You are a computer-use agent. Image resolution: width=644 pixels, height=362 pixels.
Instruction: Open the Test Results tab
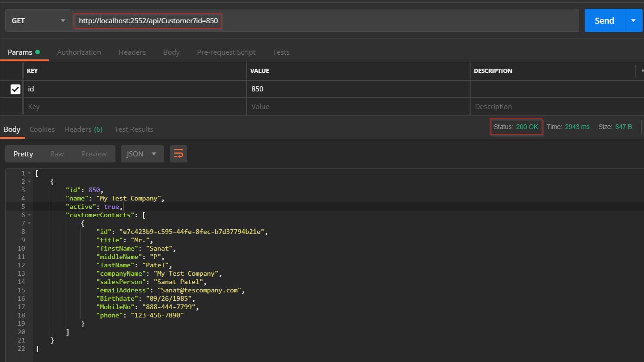click(x=134, y=129)
